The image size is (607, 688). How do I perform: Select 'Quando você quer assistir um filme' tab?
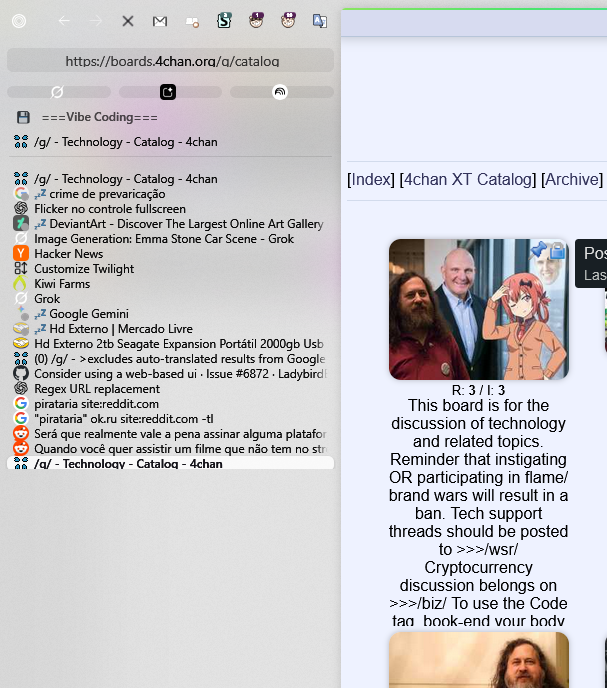click(x=170, y=448)
